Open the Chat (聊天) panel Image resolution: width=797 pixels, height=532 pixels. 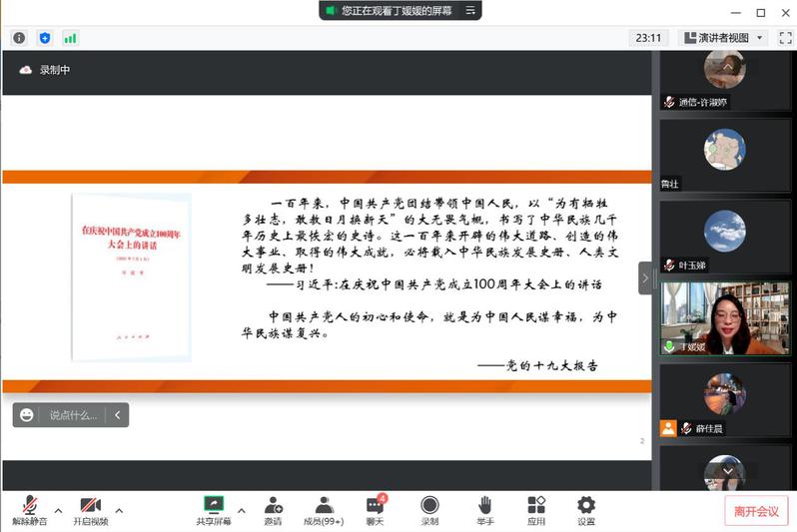[x=375, y=510]
